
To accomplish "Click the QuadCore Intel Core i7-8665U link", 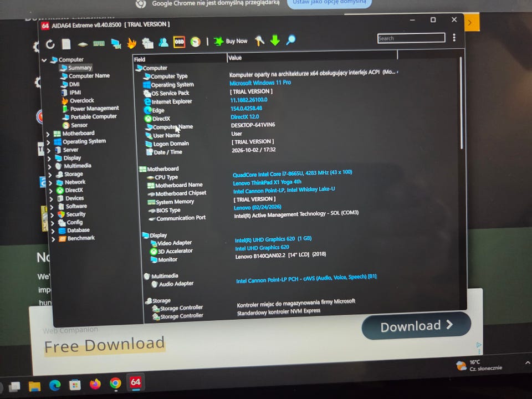I will tap(292, 173).
